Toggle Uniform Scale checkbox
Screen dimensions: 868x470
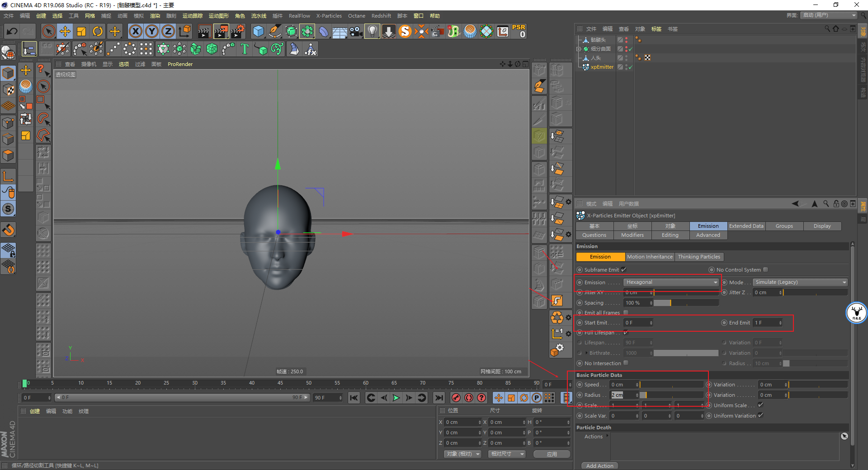761,405
